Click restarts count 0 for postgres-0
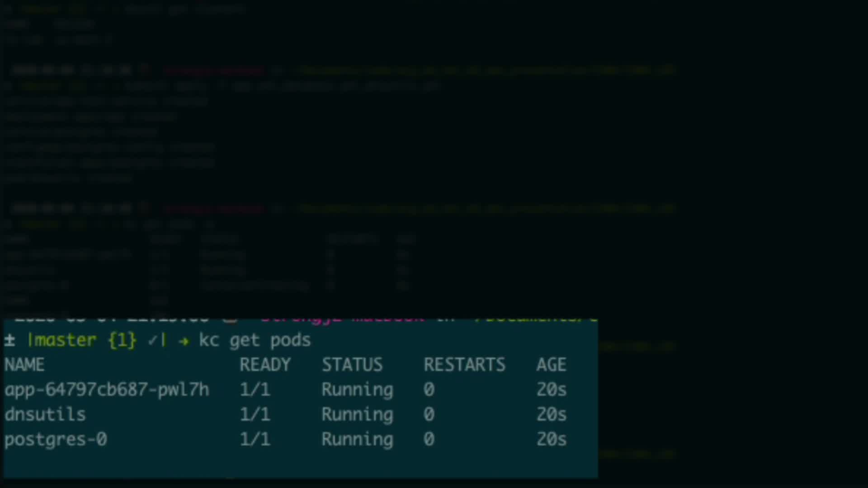The image size is (868, 488). (x=429, y=439)
